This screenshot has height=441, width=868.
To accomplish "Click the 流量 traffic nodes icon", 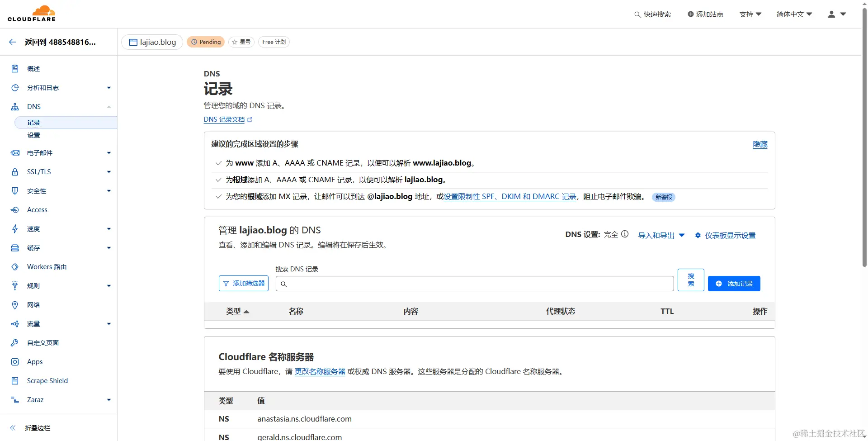I will [15, 324].
